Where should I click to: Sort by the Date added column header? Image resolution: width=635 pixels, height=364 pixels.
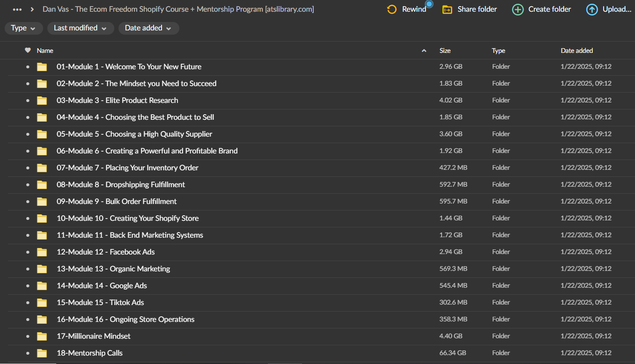click(x=577, y=51)
